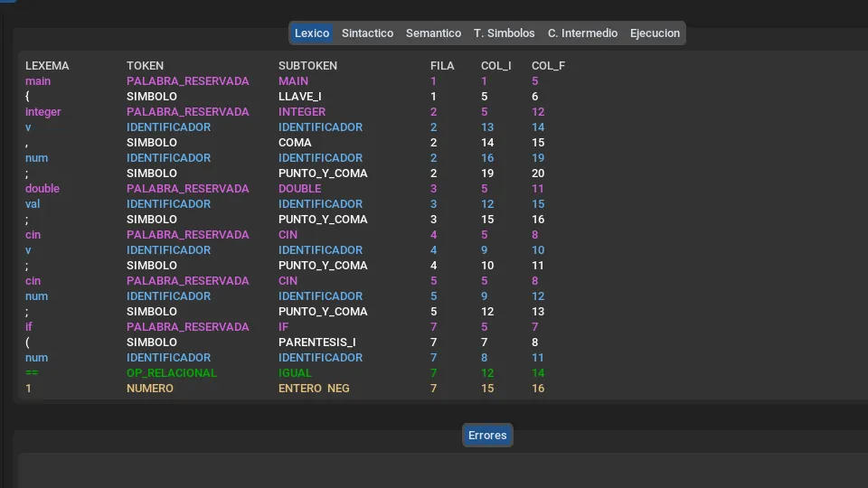Click the COL_F column header
The height and width of the screenshot is (488, 868).
point(548,66)
